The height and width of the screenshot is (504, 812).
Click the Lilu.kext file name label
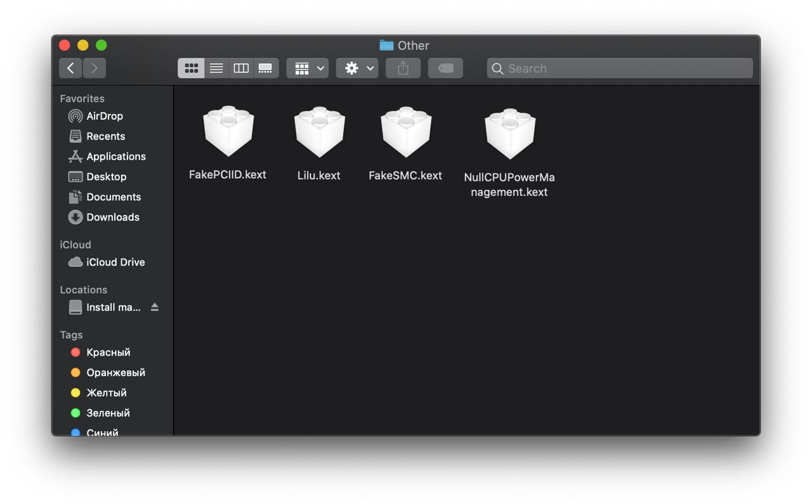(x=319, y=176)
